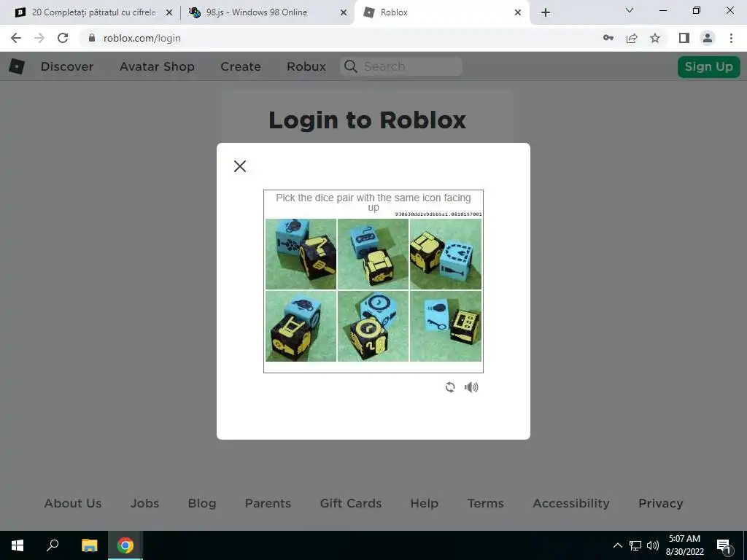Switch to audio captcha challenge

click(x=471, y=387)
